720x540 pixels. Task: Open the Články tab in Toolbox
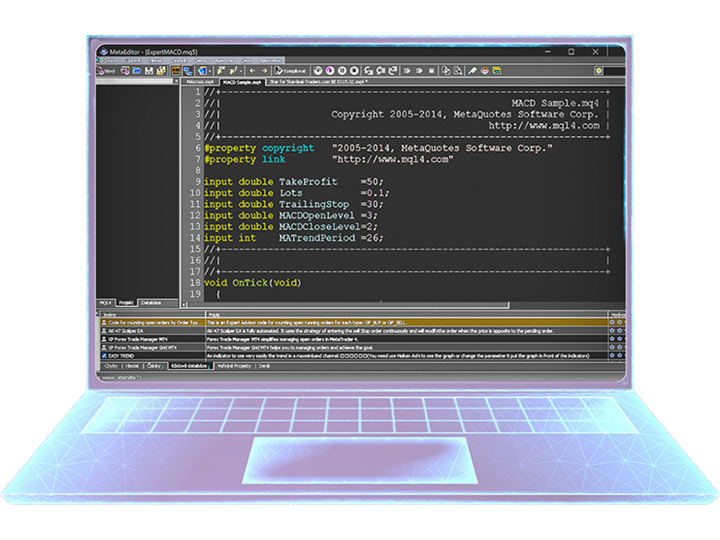click(x=154, y=366)
